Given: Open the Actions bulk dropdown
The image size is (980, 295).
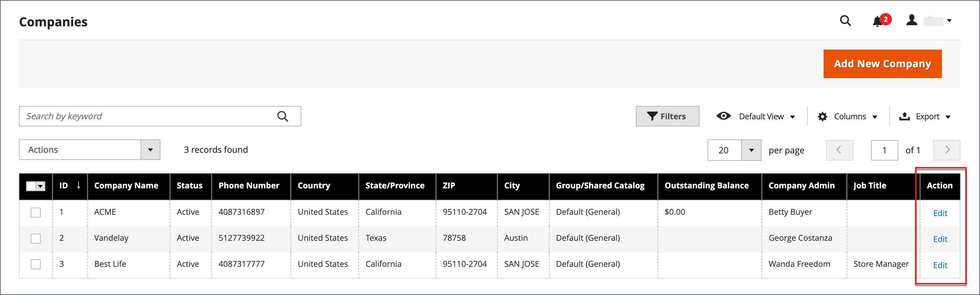Looking at the screenshot, I should [89, 150].
